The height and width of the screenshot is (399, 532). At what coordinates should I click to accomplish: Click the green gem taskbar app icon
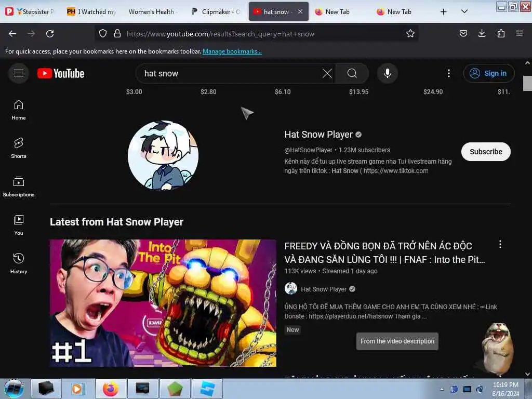click(175, 389)
